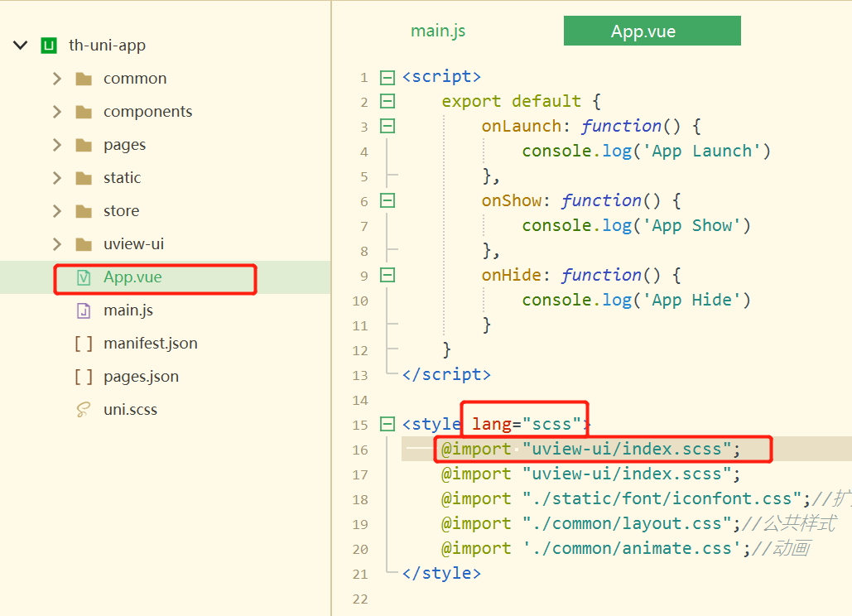Click the lang="scss" attribute text
The width and height of the screenshot is (852, 616).
[527, 424]
